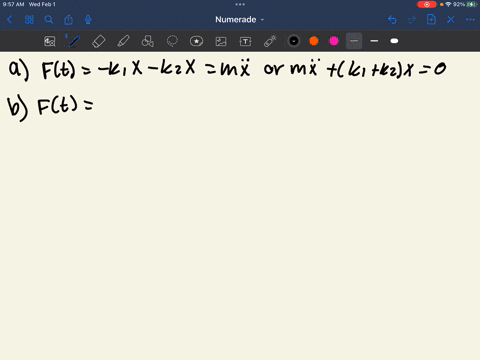Select the Text box tool
This screenshot has height=360, width=480.
(x=245, y=41)
